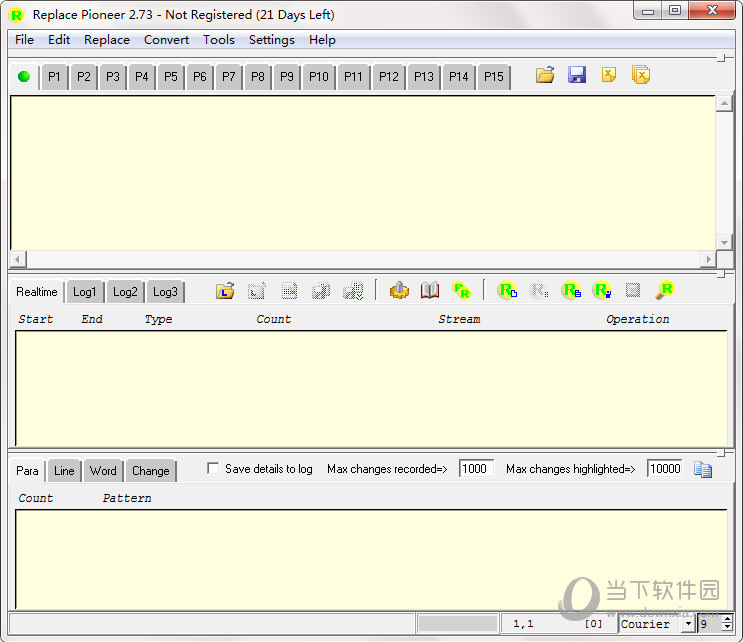The height and width of the screenshot is (642, 743).
Task: Click the editor scroll down arrow
Action: point(725,243)
